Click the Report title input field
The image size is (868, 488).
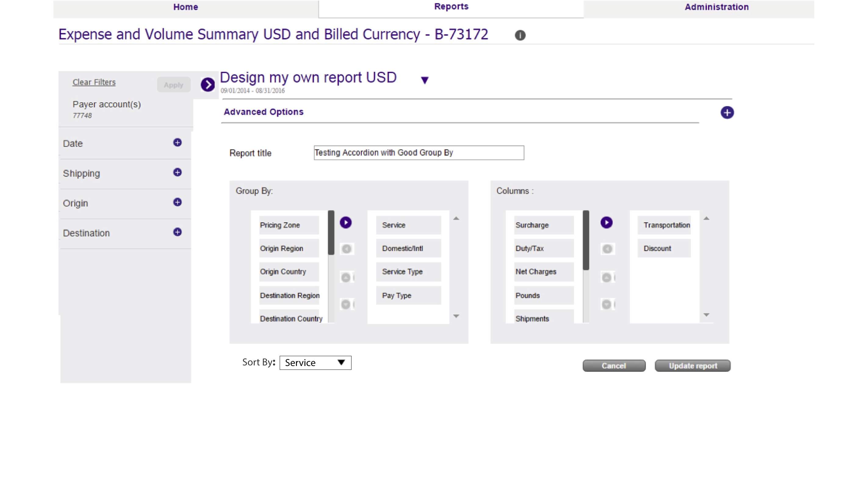click(419, 152)
